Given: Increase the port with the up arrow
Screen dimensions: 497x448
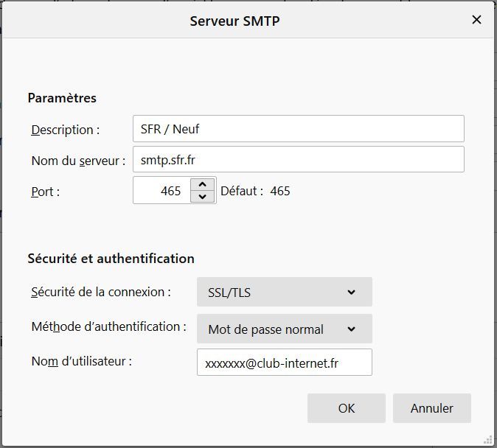Looking at the screenshot, I should [x=203, y=184].
